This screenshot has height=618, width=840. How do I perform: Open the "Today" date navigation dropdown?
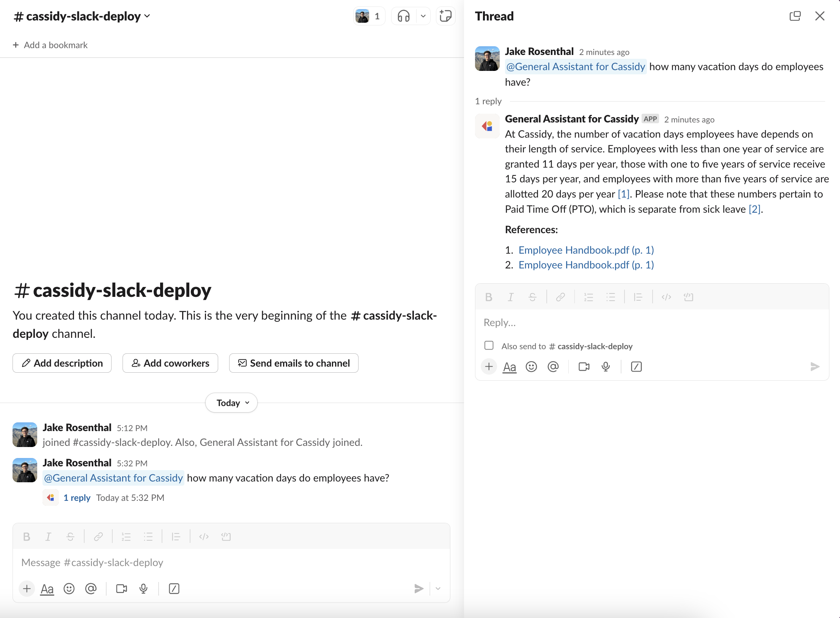(231, 403)
